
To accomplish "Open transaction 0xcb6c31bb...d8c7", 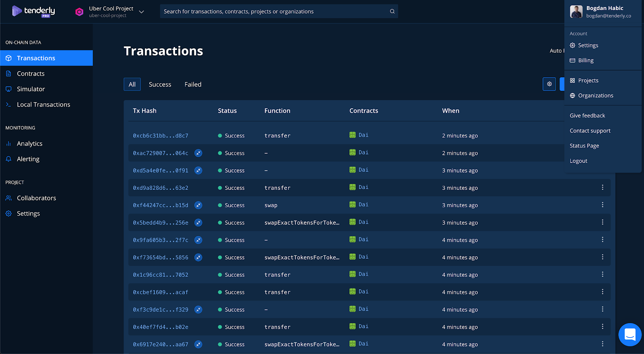I will (161, 136).
